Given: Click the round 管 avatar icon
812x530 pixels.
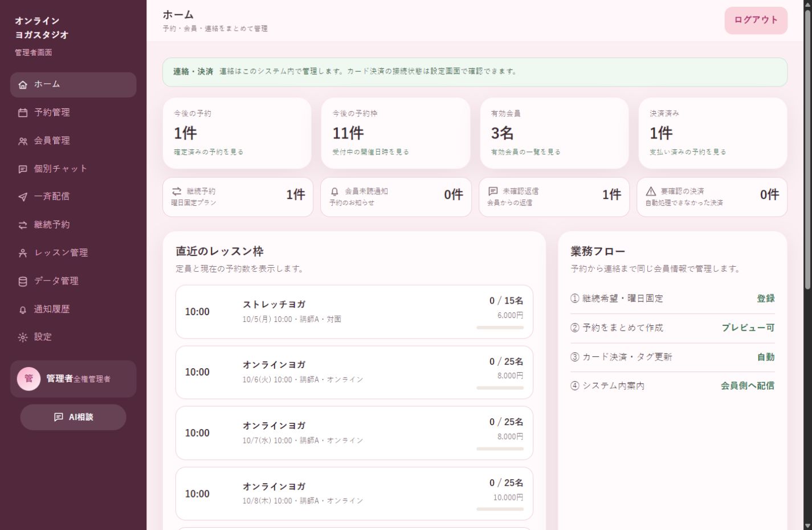Looking at the screenshot, I should tap(28, 379).
